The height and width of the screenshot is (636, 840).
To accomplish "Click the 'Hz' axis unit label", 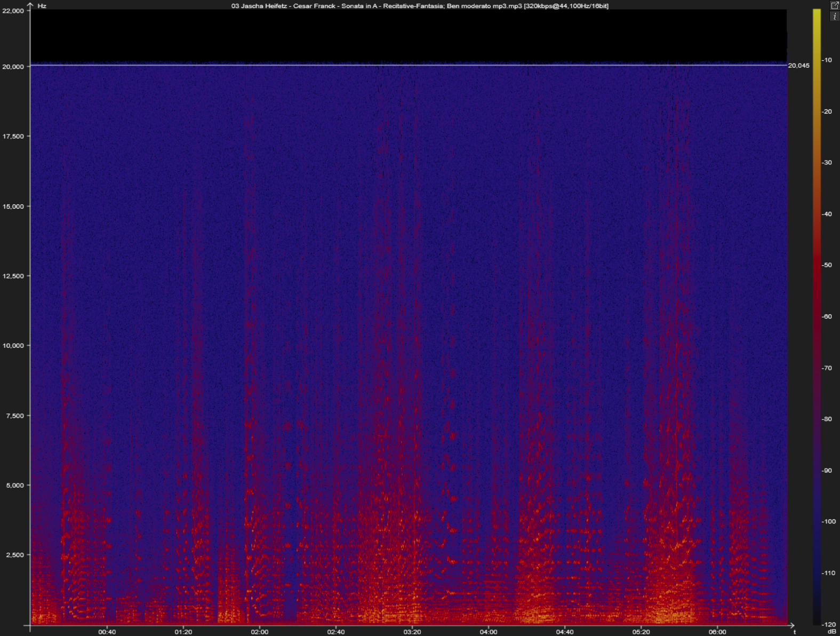I will click(x=42, y=6).
